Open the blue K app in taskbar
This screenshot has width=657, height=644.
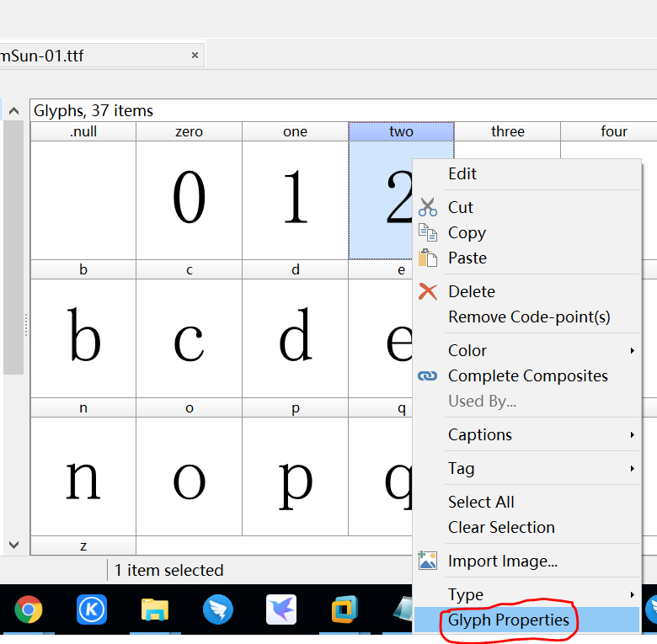(91, 609)
